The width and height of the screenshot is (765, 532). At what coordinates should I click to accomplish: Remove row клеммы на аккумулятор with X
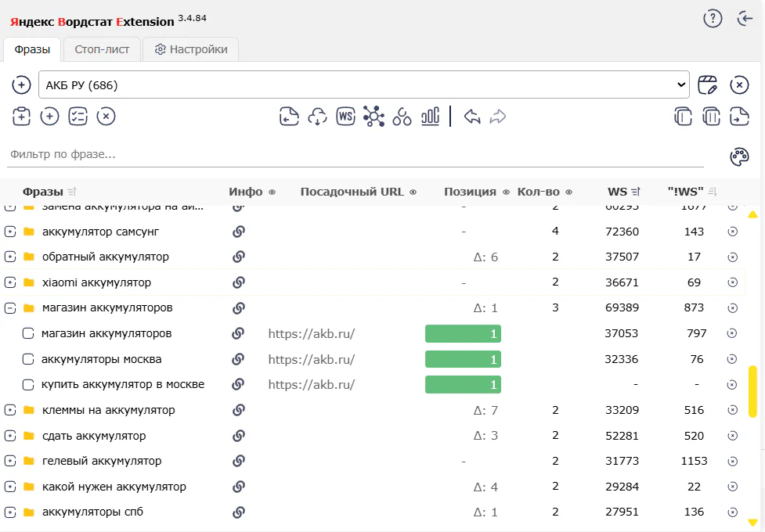coord(732,410)
